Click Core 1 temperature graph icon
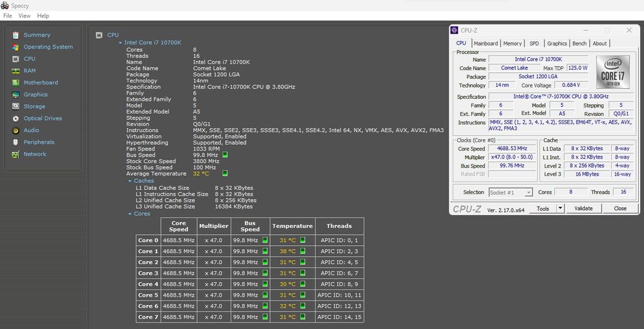 [x=303, y=251]
